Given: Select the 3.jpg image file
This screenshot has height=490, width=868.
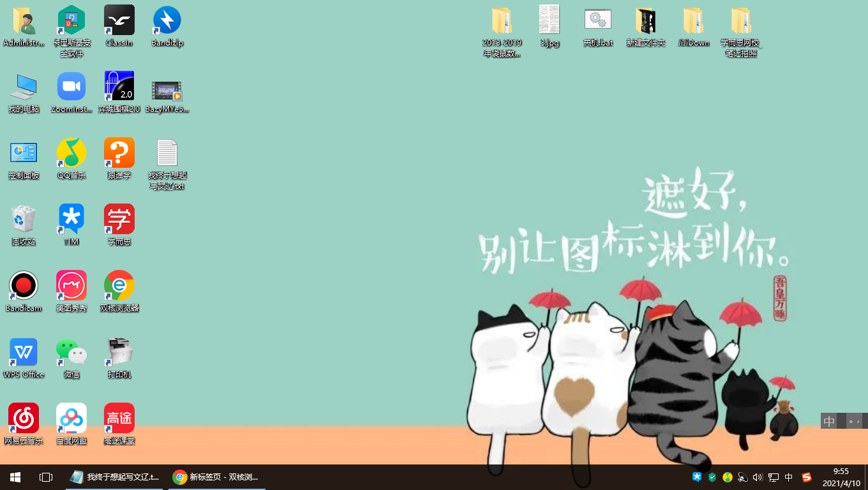Looking at the screenshot, I should [x=550, y=27].
